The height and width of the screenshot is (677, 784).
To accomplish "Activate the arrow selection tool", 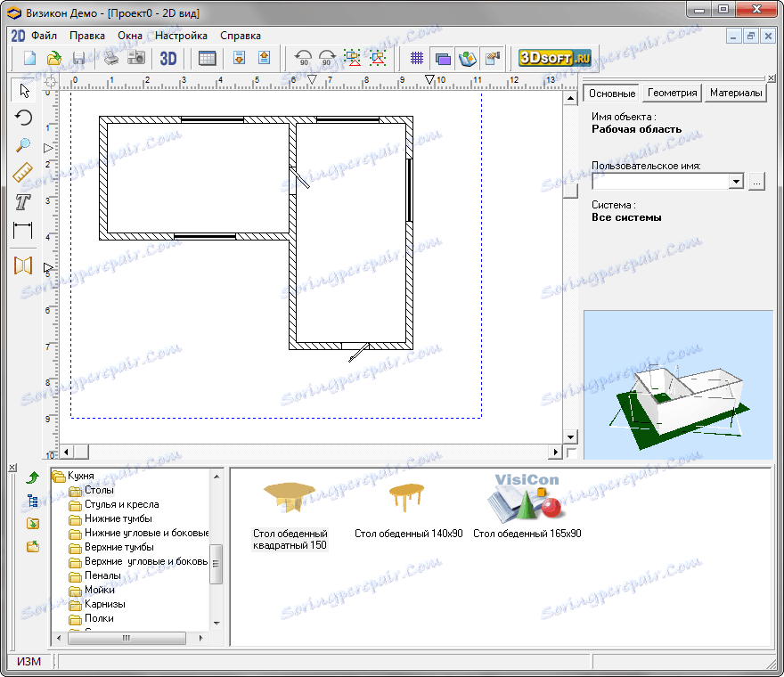I will (23, 90).
